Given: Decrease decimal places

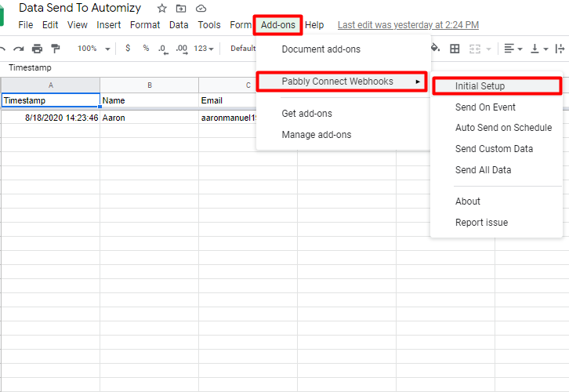Looking at the screenshot, I should tap(163, 49).
